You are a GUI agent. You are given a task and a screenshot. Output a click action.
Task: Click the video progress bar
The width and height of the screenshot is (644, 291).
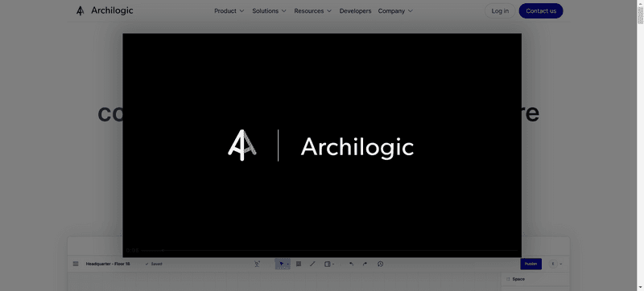(x=329, y=251)
